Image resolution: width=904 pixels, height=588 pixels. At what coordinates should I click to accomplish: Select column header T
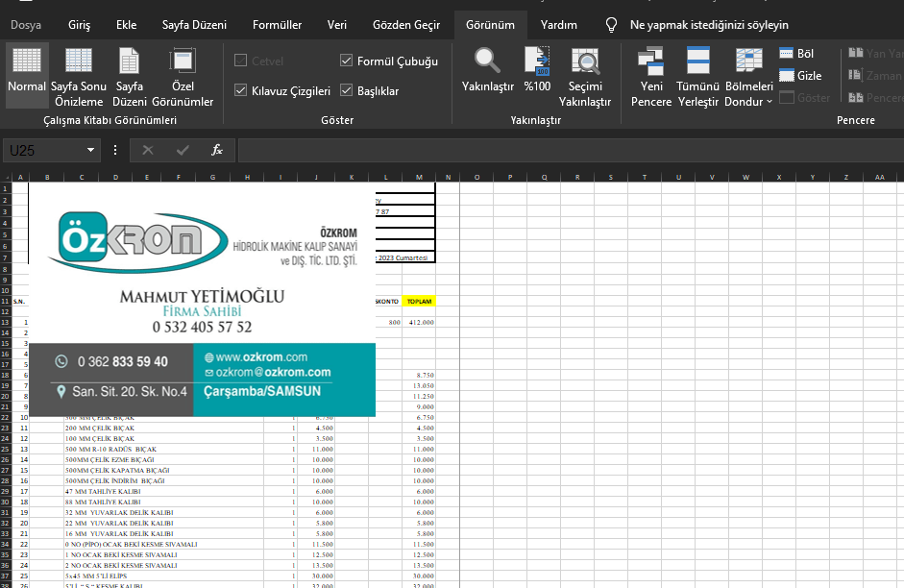coord(645,177)
